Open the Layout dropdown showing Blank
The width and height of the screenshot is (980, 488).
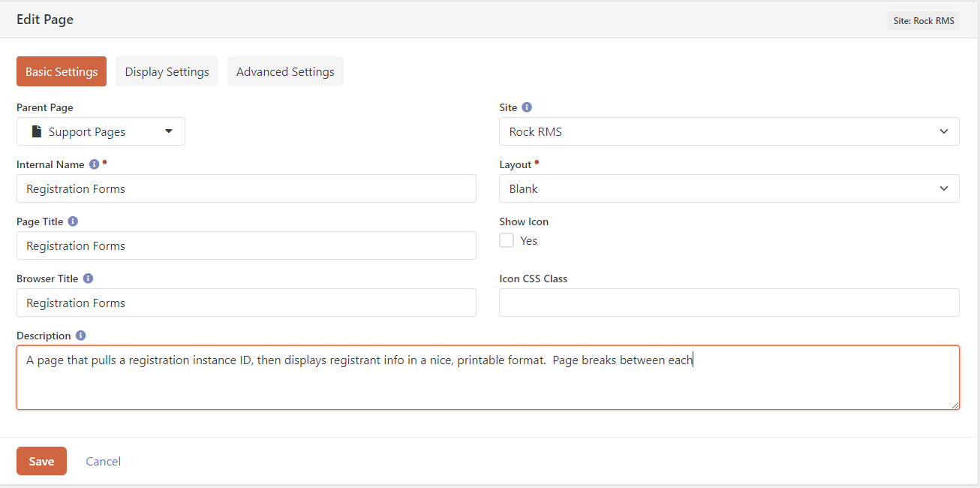729,188
